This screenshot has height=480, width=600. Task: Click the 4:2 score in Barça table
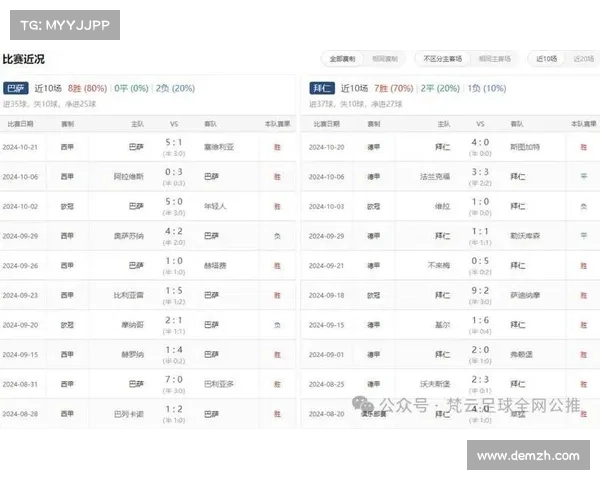click(x=174, y=231)
